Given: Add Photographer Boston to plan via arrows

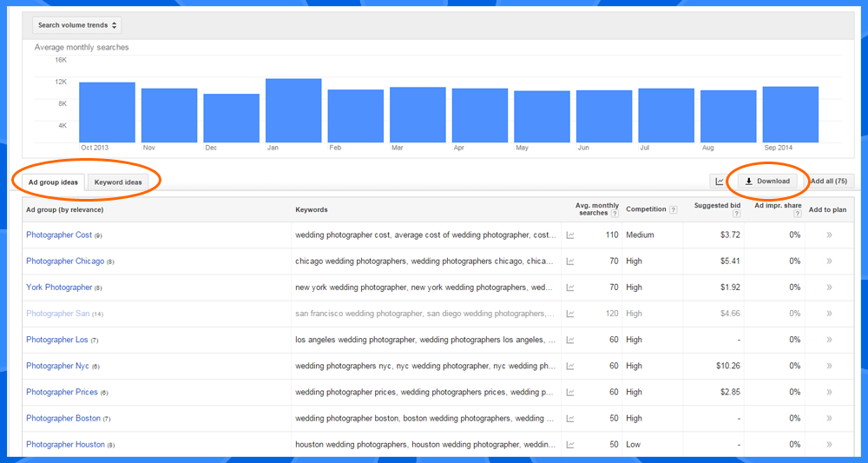Looking at the screenshot, I should pos(828,418).
